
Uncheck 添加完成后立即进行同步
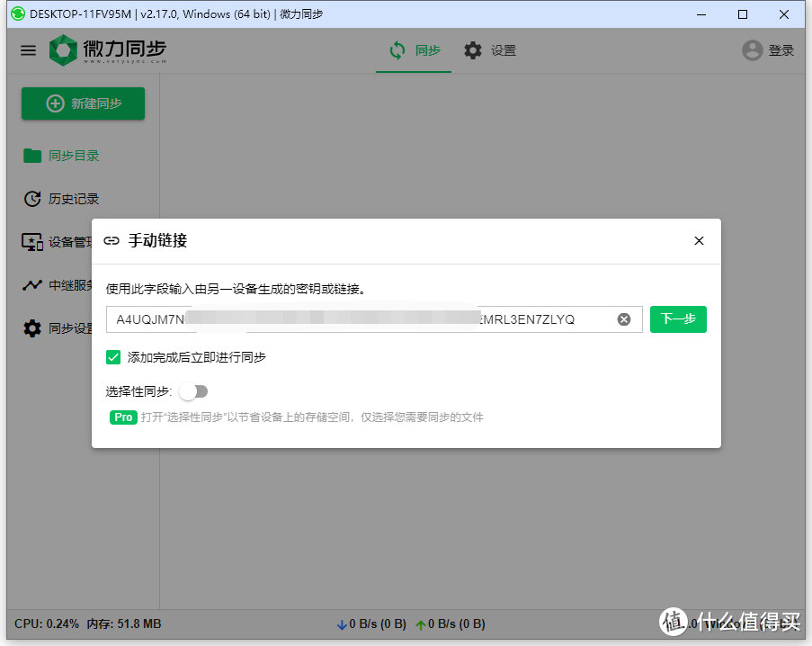(x=112, y=357)
